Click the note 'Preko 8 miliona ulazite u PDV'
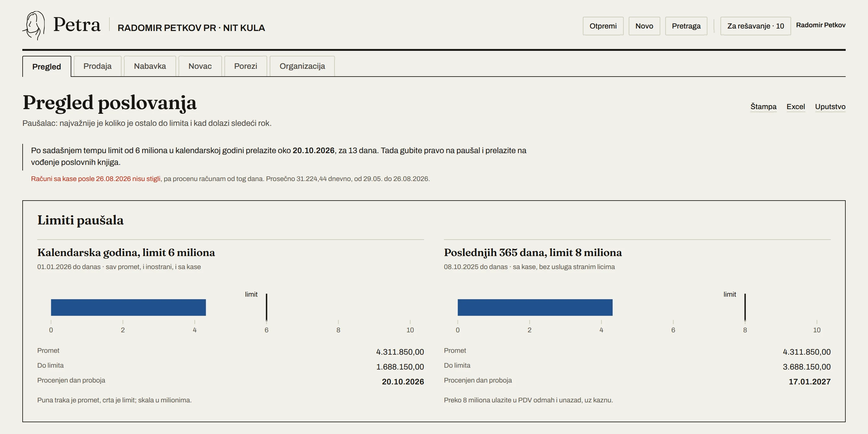868x434 pixels. [x=528, y=400]
